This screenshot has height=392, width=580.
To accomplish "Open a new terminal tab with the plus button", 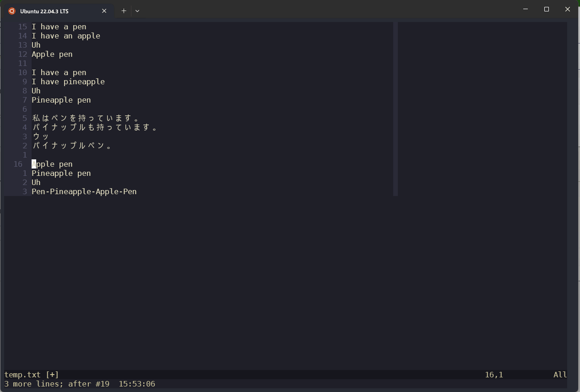I will pyautogui.click(x=123, y=11).
